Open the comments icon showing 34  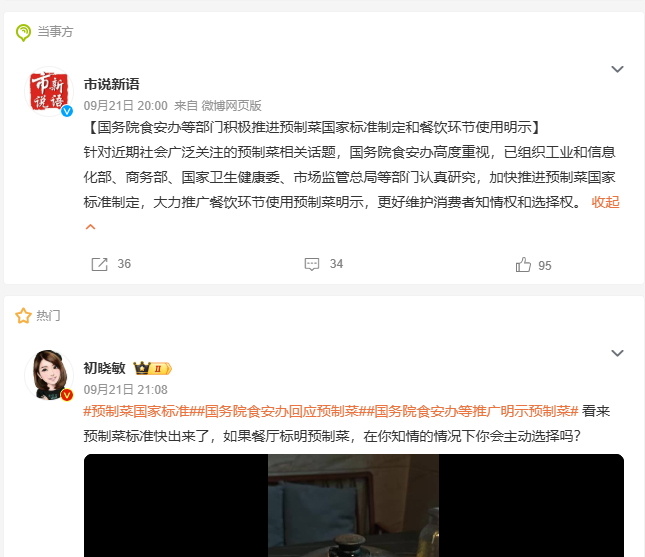coord(311,264)
